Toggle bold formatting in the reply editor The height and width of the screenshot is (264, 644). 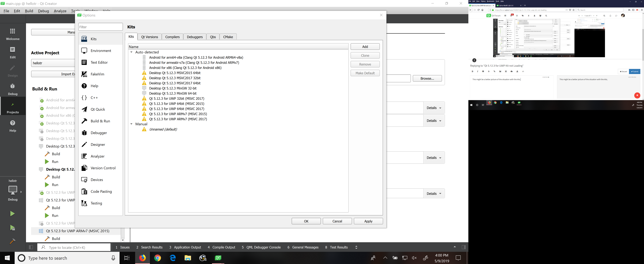(x=473, y=71)
